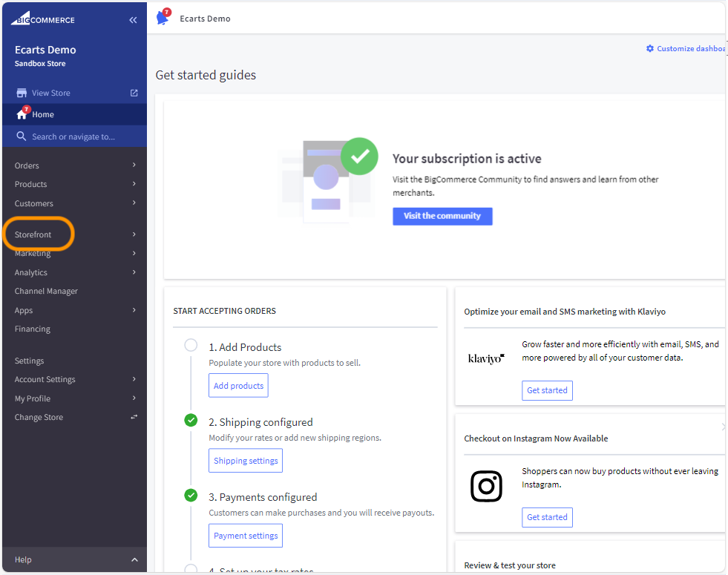The height and width of the screenshot is (575, 728).
Task: Click the 1. Add Products step title
Action: [x=245, y=347]
